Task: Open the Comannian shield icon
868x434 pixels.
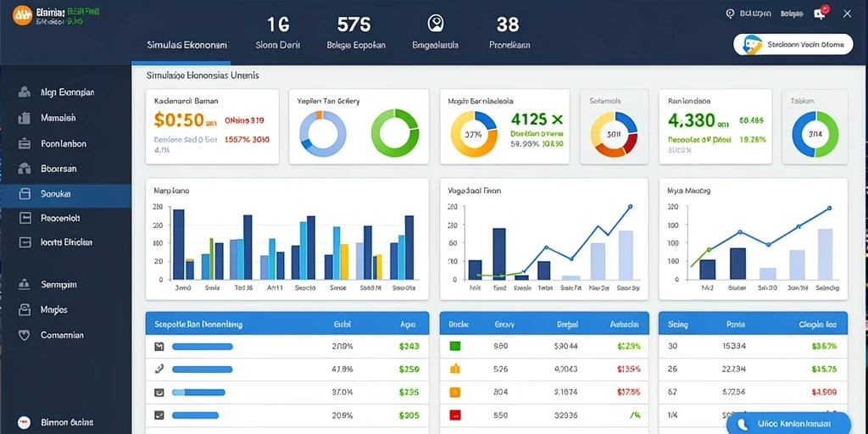Action: (24, 335)
